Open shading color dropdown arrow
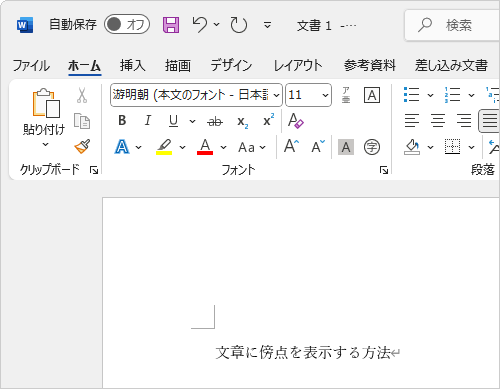 tap(430, 147)
